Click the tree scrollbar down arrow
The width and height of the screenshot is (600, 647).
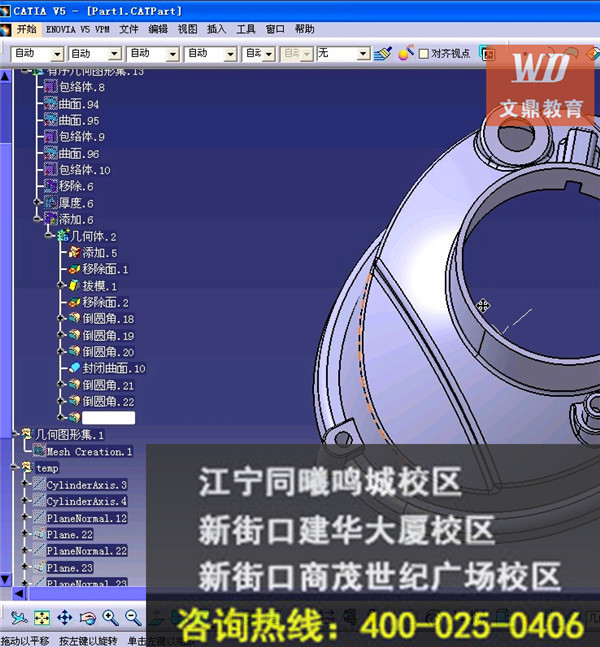(5, 579)
